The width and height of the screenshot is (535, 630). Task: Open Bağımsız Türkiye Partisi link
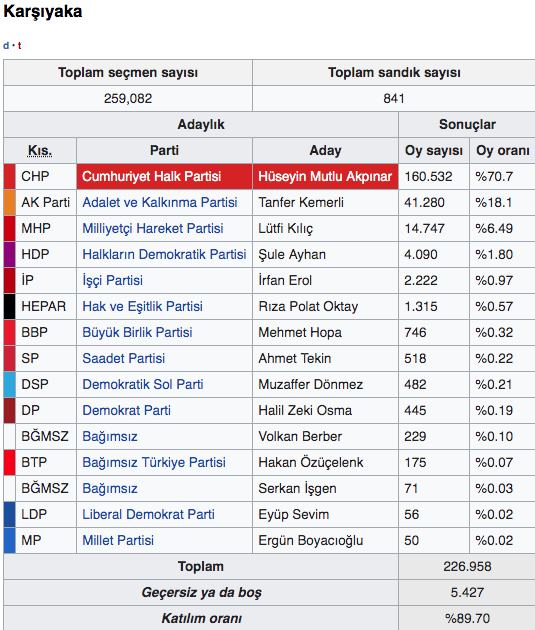tap(154, 462)
